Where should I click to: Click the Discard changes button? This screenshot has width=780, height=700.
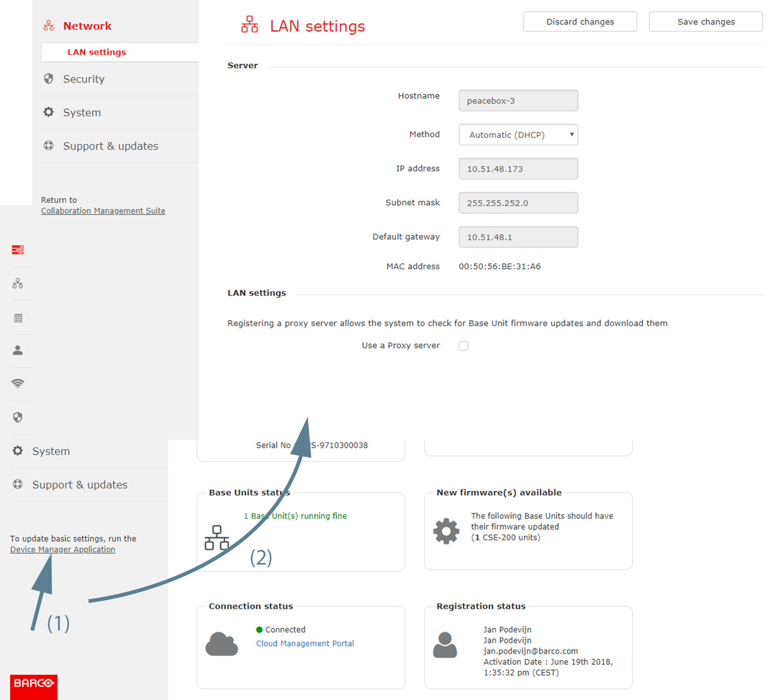580,22
